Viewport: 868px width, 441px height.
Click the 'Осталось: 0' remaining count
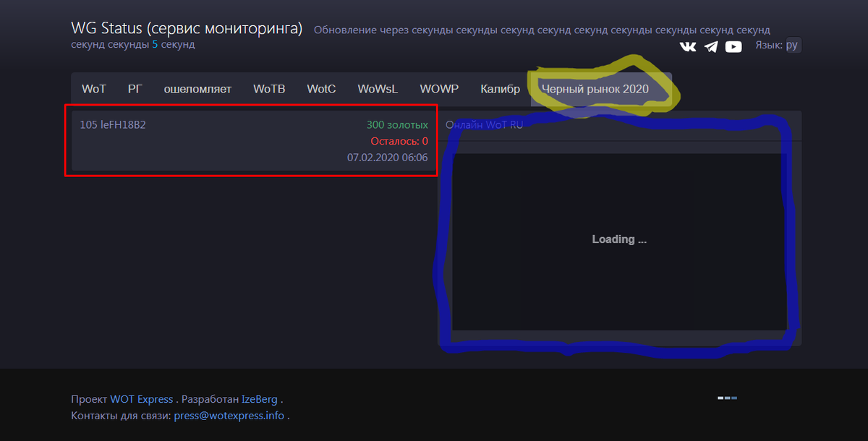399,141
